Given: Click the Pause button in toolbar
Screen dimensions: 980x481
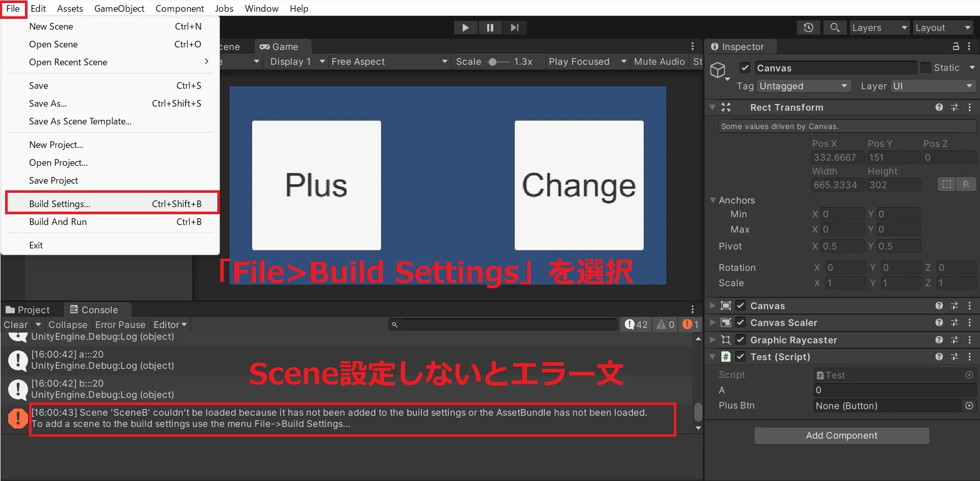Looking at the screenshot, I should click(490, 28).
